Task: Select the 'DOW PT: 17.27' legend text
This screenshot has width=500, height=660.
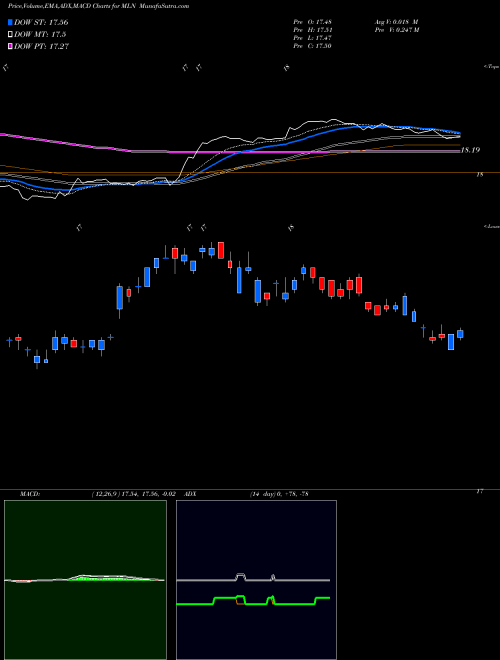Action: (x=41, y=46)
